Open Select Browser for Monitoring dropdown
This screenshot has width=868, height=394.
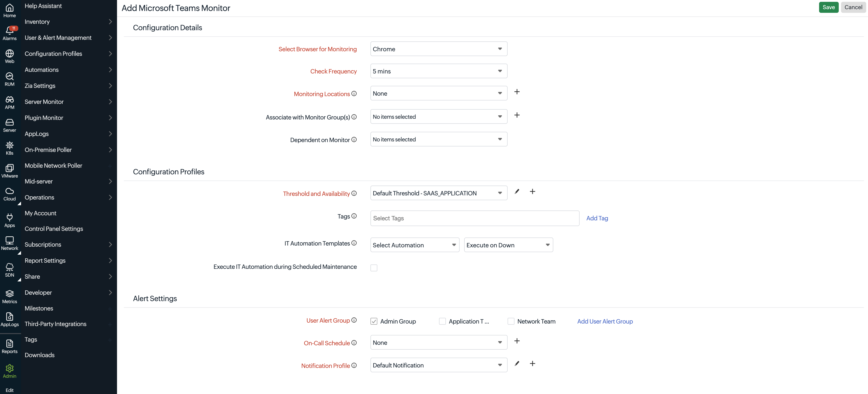click(x=439, y=49)
